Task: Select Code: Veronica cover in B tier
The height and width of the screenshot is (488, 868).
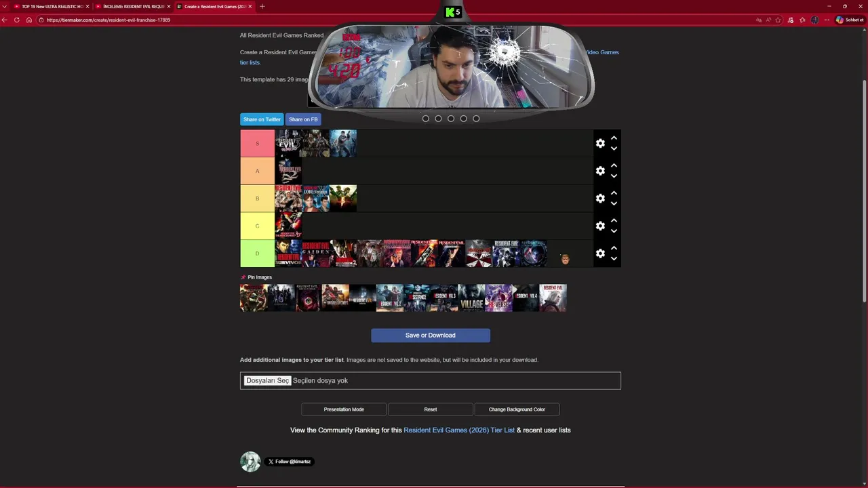Action: point(315,199)
